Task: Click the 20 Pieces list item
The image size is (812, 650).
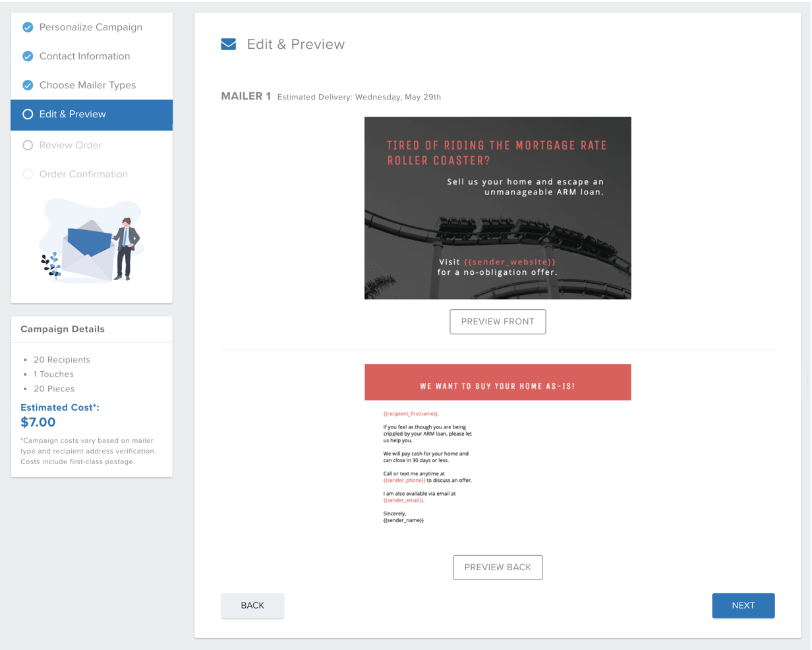Action: tap(54, 389)
